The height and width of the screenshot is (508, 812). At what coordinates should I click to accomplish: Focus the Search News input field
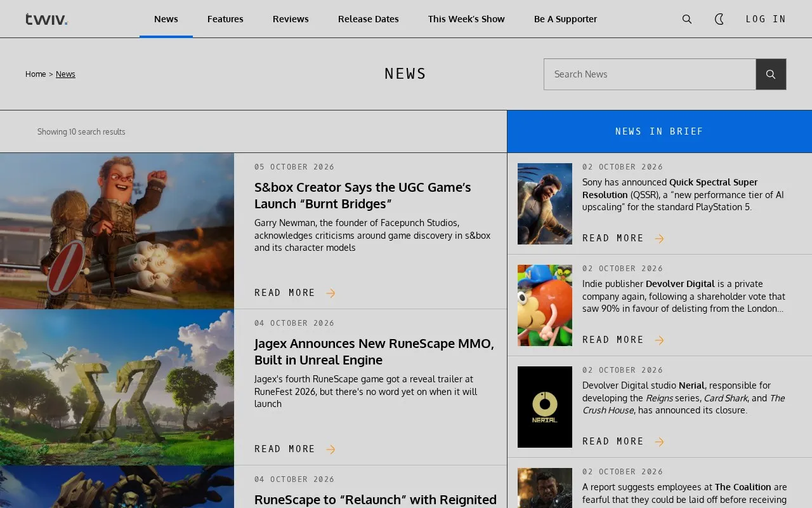tap(650, 74)
